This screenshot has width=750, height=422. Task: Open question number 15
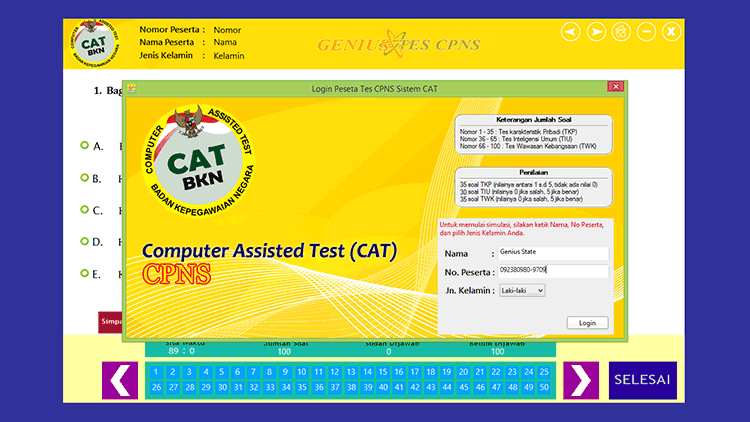click(383, 372)
